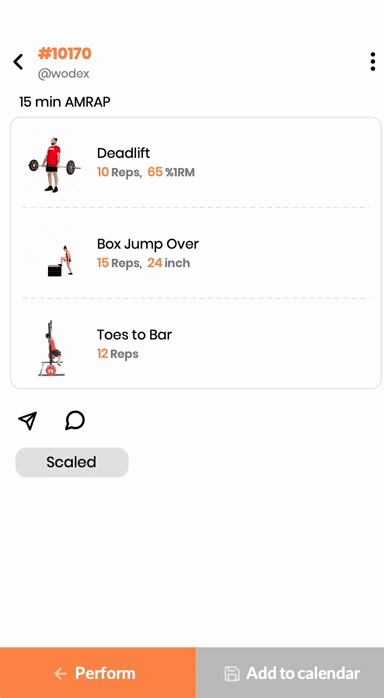Click the save icon on Add to calendar
The height and width of the screenshot is (698, 384).
pyautogui.click(x=231, y=674)
